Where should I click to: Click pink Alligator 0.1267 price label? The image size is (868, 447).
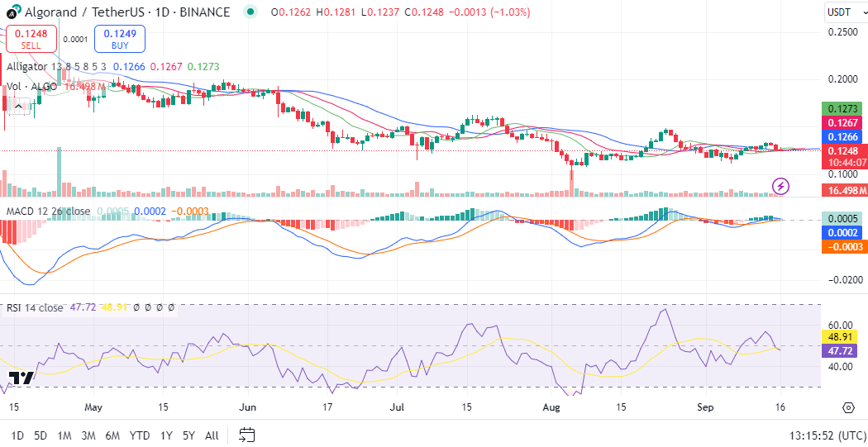(x=844, y=123)
